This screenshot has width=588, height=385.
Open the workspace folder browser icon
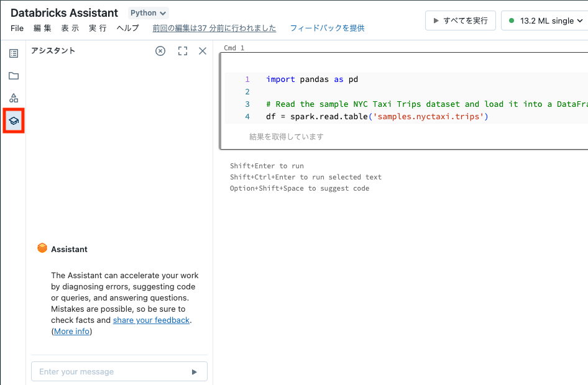[14, 75]
